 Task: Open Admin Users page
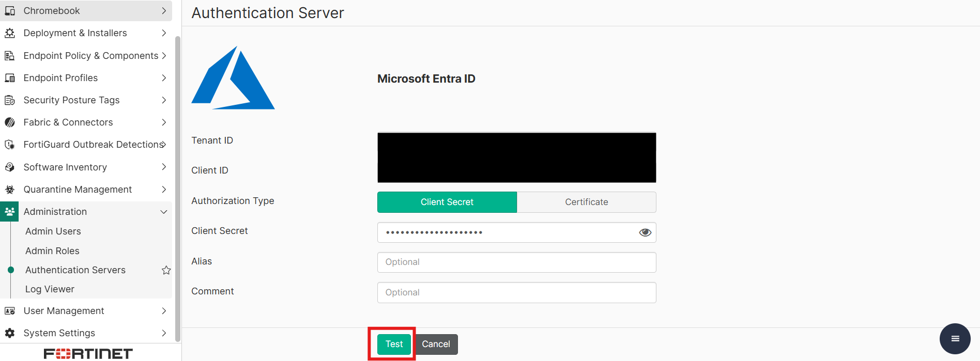[53, 231]
